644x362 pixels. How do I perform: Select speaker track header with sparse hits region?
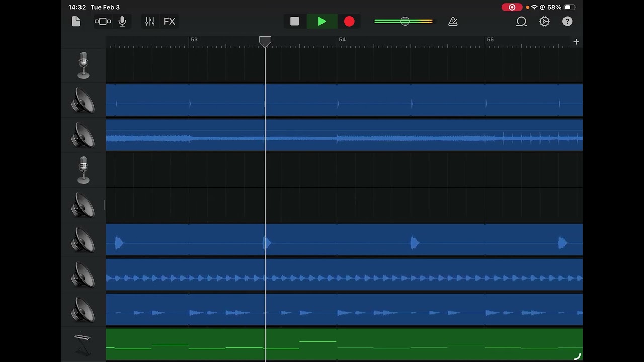[x=84, y=240]
